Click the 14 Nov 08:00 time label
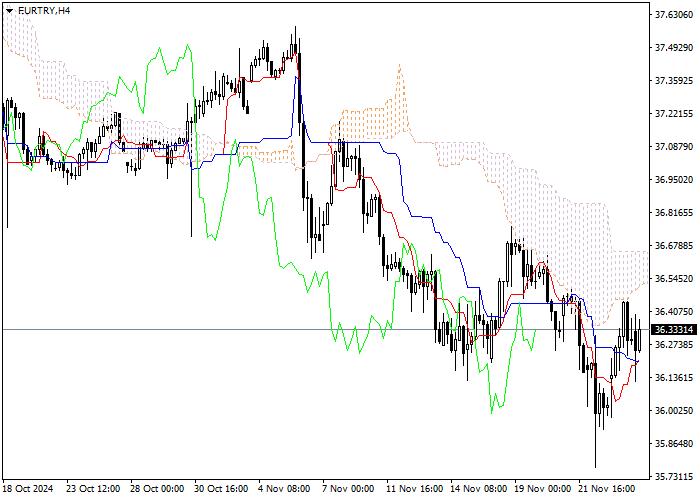The width and height of the screenshot is (700, 500). (479, 489)
